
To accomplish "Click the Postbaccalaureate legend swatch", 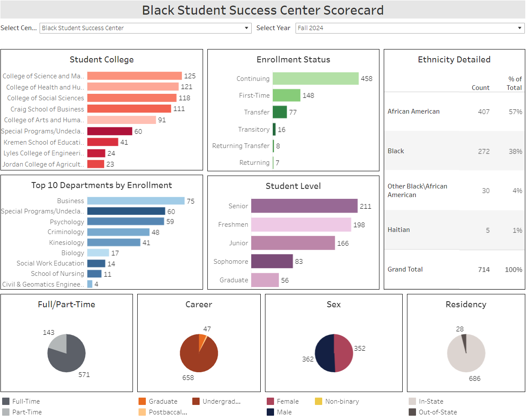I will (142, 412).
